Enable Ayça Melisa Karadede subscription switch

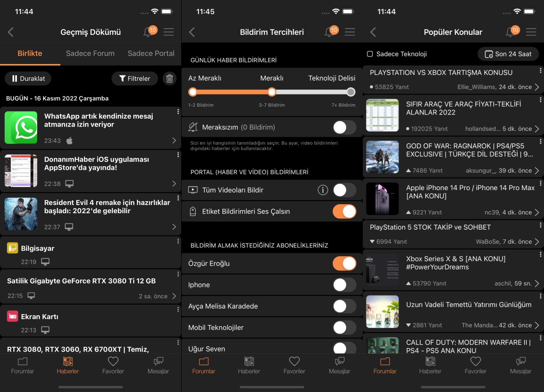click(344, 306)
